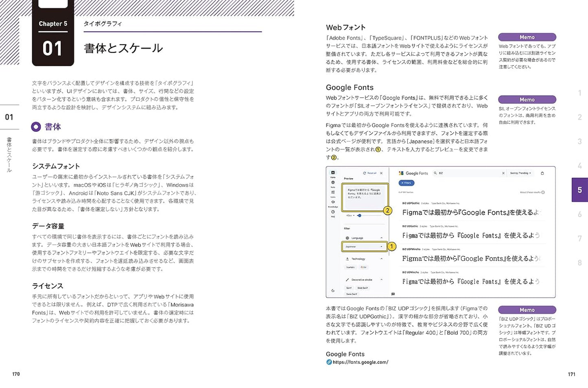Viewport: 588px width, 388px height.
Task: Open the Sort by Trending dropdown
Action: tap(520, 173)
